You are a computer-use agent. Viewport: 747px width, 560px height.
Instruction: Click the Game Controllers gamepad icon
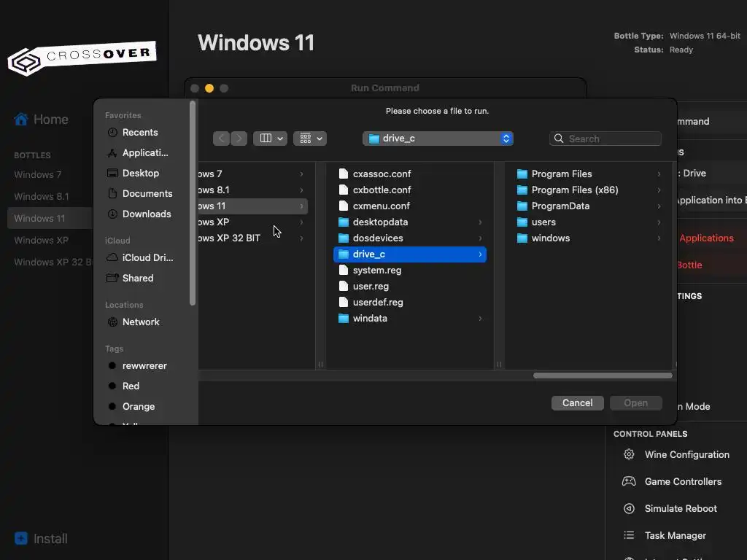pyautogui.click(x=629, y=481)
